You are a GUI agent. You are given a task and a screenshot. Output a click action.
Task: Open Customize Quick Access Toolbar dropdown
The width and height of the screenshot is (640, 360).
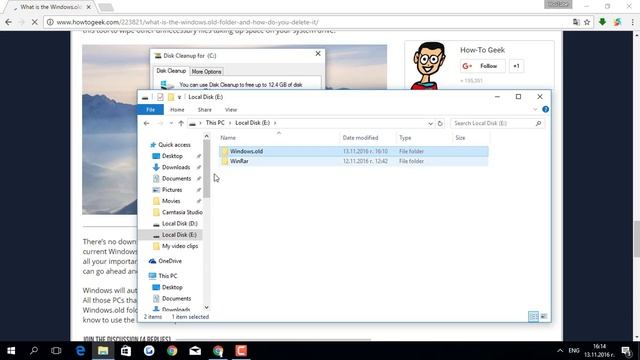179,97
